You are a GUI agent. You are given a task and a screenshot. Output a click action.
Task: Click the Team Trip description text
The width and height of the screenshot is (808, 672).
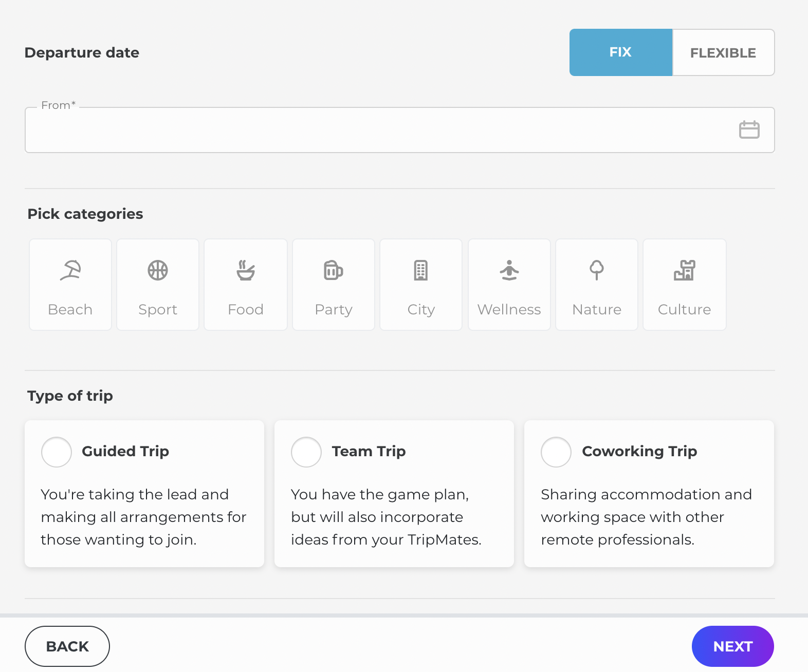[385, 517]
